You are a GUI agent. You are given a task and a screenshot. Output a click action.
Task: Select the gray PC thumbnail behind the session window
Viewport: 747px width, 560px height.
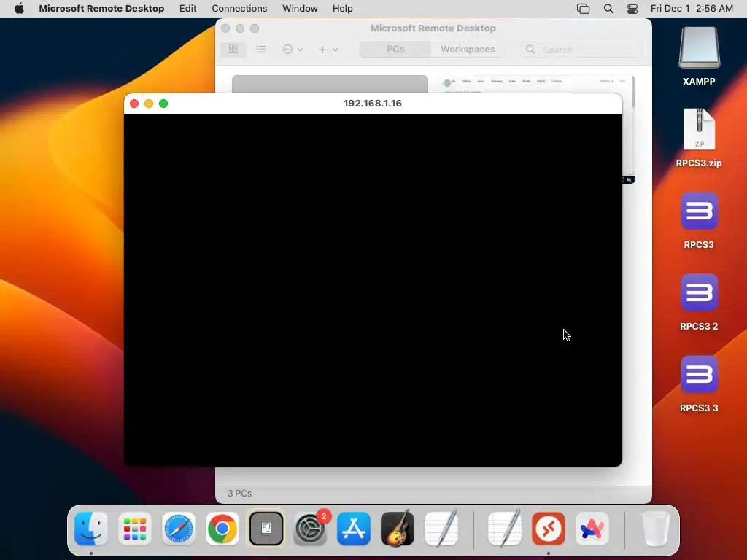[x=330, y=84]
